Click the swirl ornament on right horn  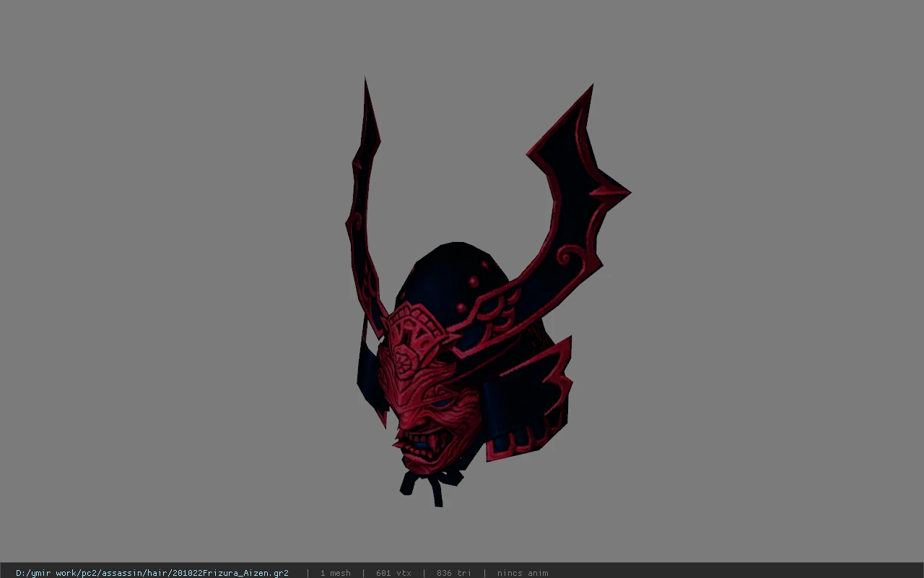(x=567, y=256)
